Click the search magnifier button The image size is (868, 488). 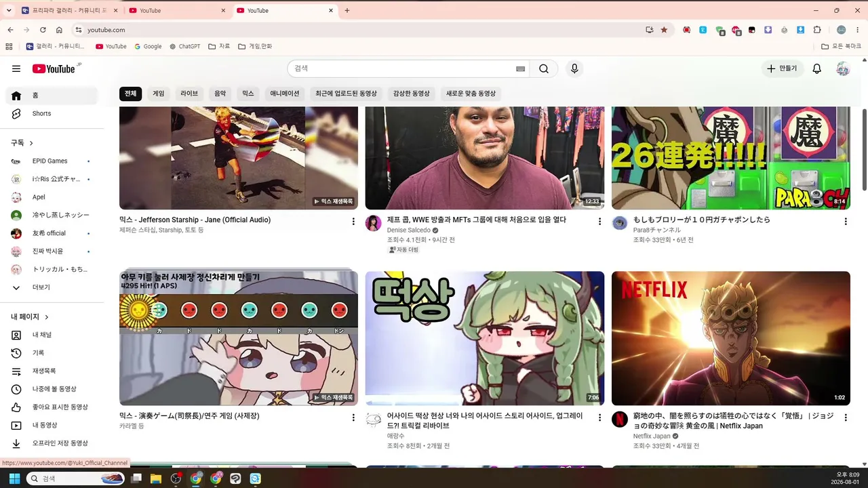pyautogui.click(x=544, y=68)
